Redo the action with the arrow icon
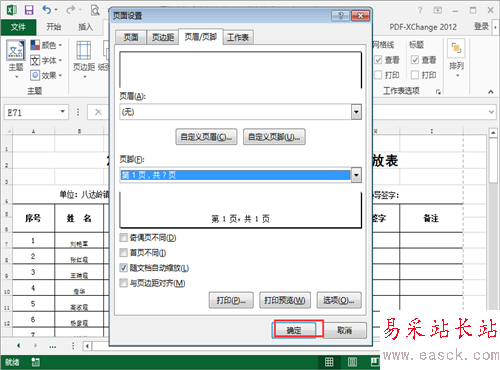Viewport: 500px width, 370px height. point(71,10)
